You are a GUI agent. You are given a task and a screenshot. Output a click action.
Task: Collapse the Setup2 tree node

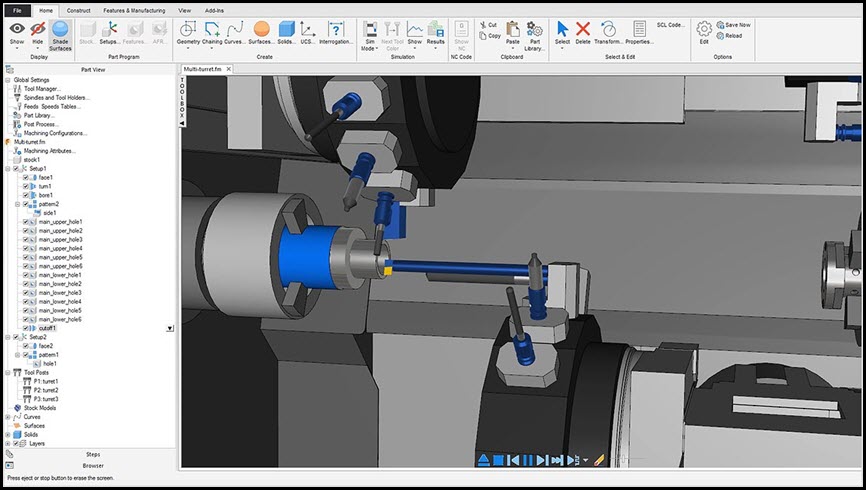point(8,337)
